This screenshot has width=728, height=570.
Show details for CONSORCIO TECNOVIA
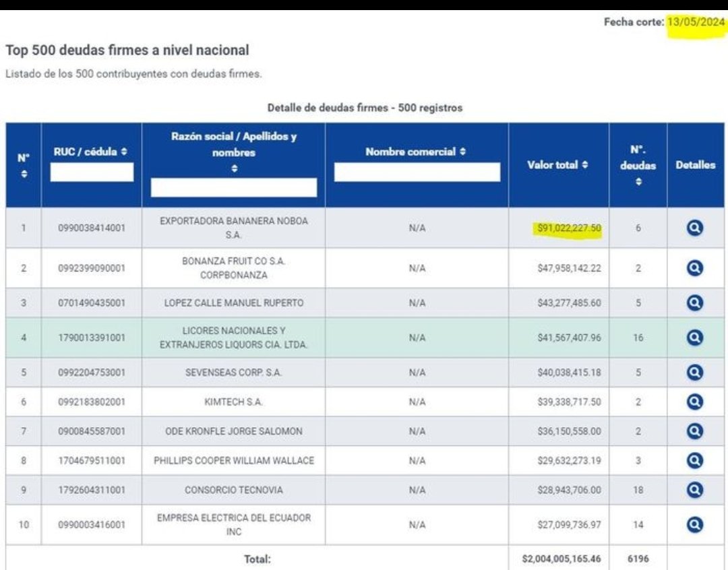tap(694, 490)
